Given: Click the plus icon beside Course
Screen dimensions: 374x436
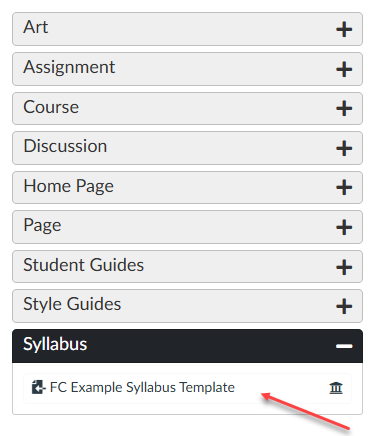Looking at the screenshot, I should (x=344, y=109).
